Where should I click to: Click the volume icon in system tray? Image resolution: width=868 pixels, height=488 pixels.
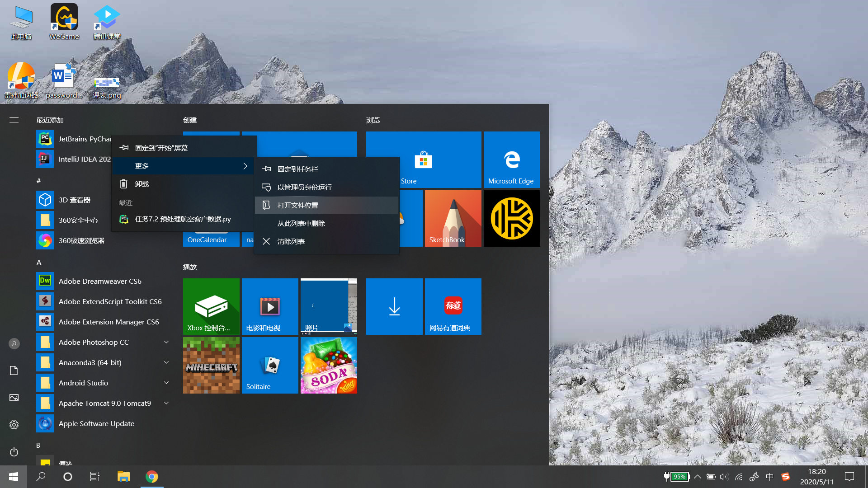(724, 477)
